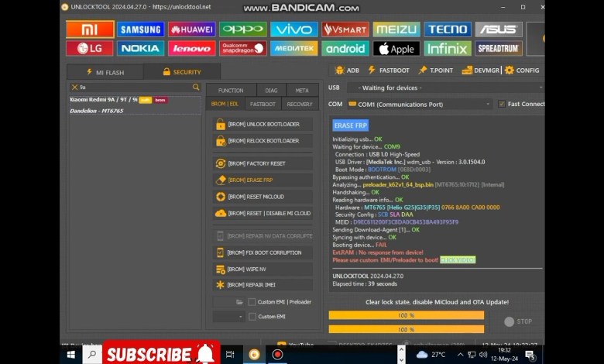Open the ADB tool
This screenshot has height=364, width=604.
pos(347,70)
